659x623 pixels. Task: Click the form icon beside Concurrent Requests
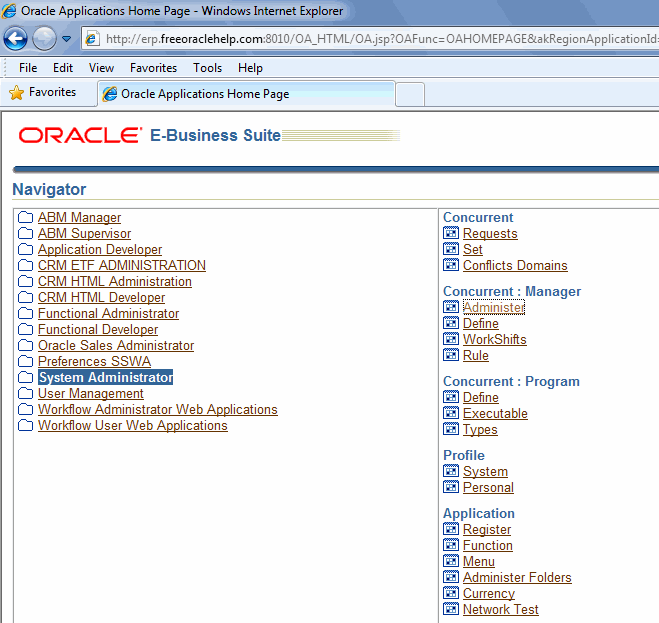point(451,233)
